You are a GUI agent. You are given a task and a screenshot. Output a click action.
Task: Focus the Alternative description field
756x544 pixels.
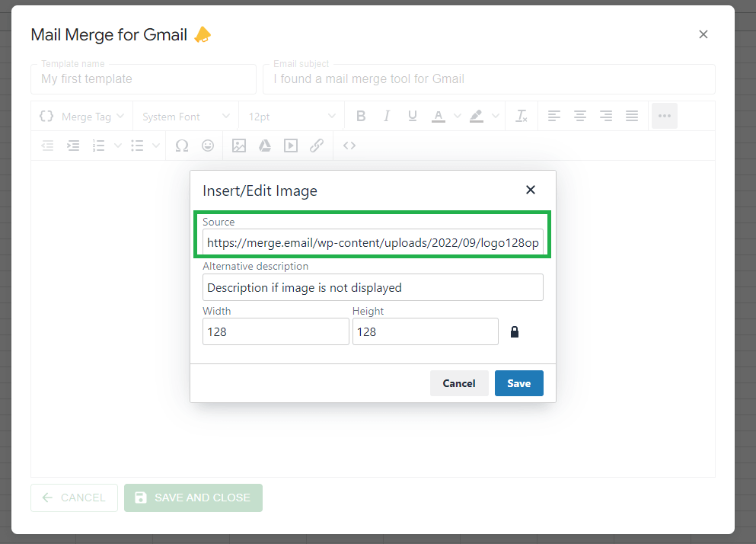pyautogui.click(x=373, y=287)
